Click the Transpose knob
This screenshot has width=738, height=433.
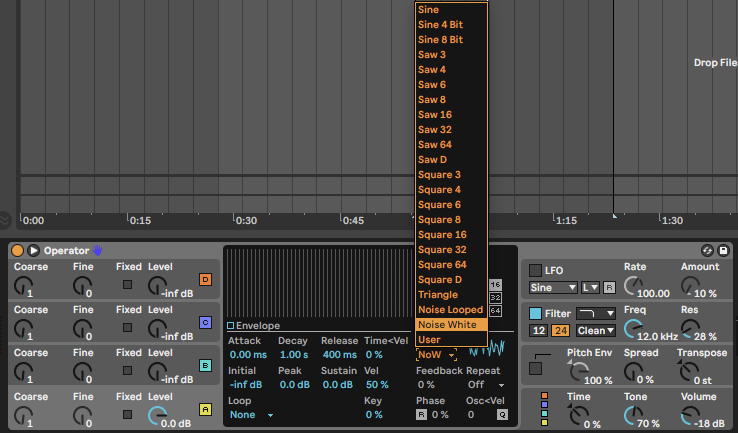[690, 372]
